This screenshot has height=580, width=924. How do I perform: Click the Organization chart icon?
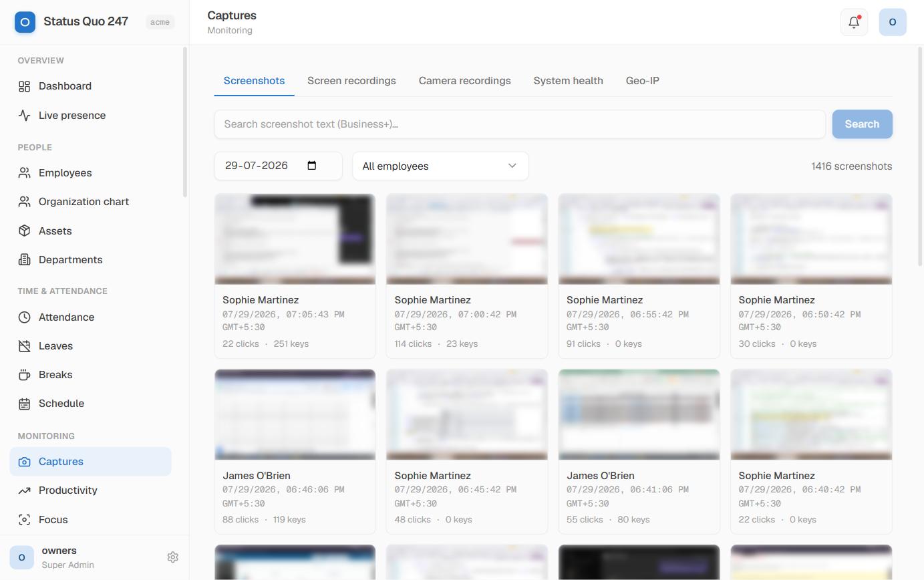pos(25,202)
